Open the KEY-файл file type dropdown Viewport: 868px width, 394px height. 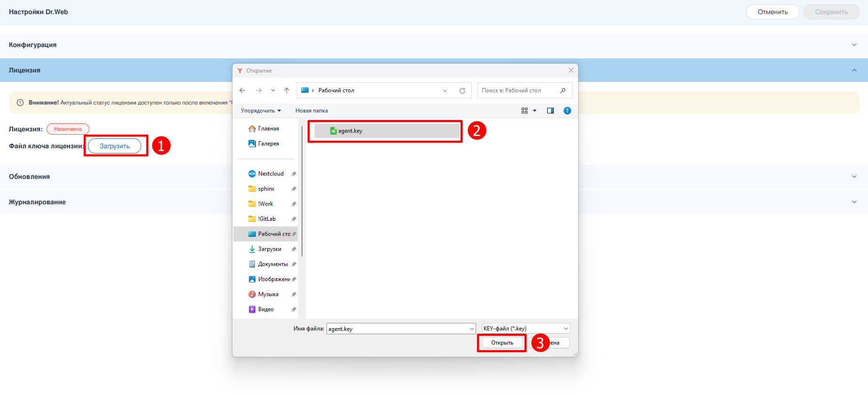[x=526, y=329]
